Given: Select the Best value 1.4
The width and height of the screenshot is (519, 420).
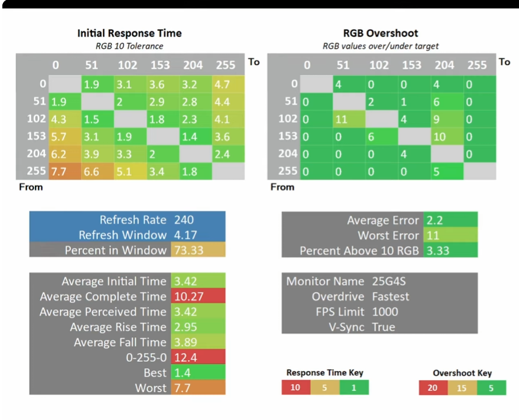Looking at the screenshot, I should click(198, 372).
